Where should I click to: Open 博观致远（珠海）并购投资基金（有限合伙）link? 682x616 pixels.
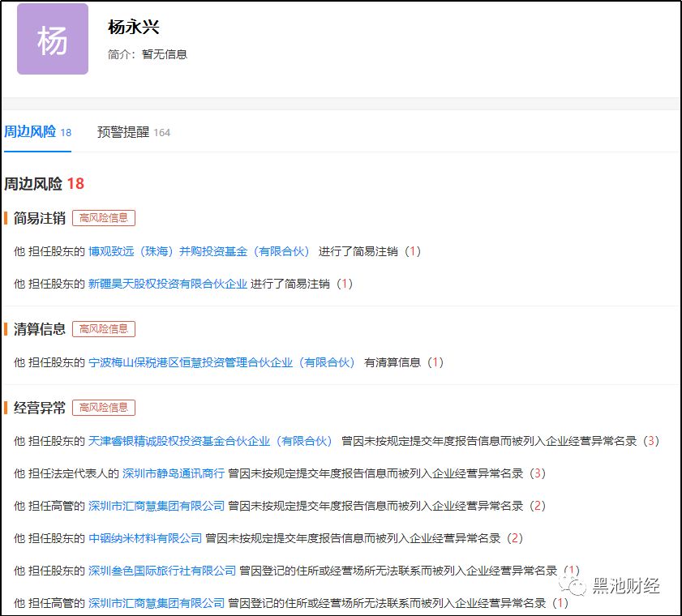pos(199,251)
